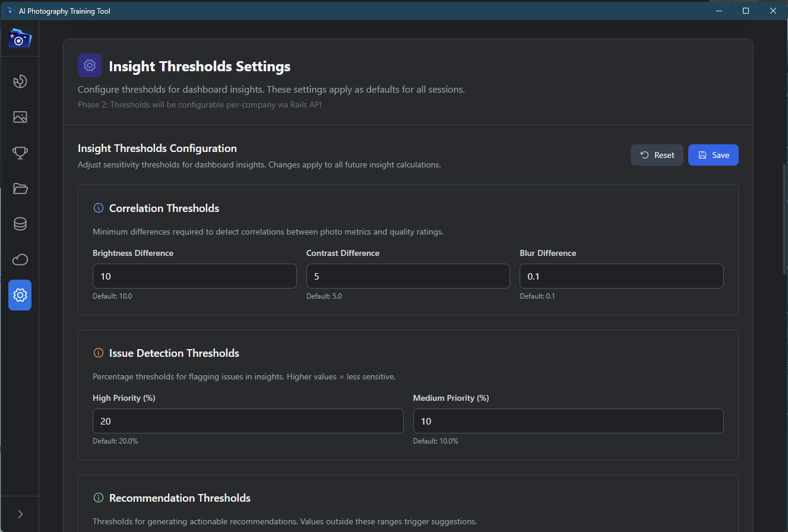
Task: Click the gear badge next to Insight Thresholds Settings
Action: 90,65
